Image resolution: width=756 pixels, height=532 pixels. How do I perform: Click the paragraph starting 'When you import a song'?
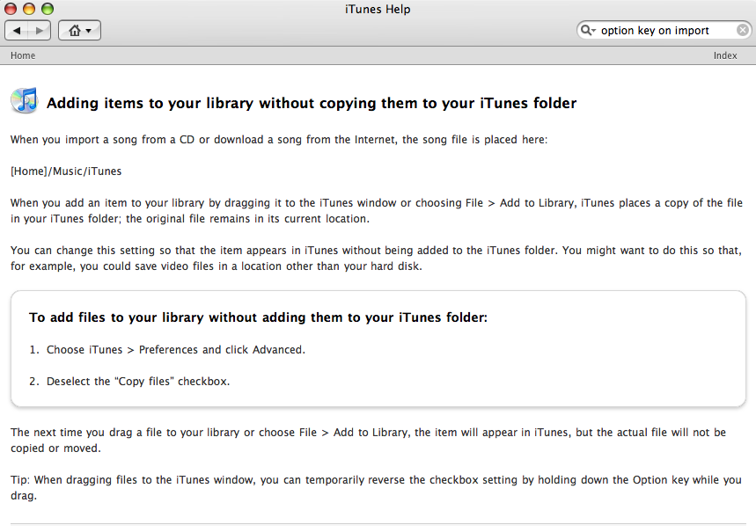click(x=279, y=140)
